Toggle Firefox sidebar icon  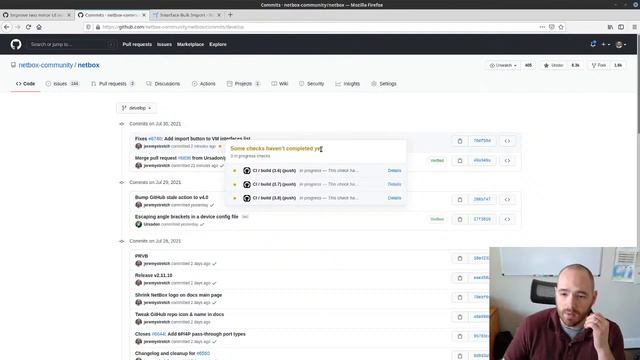[621, 27]
